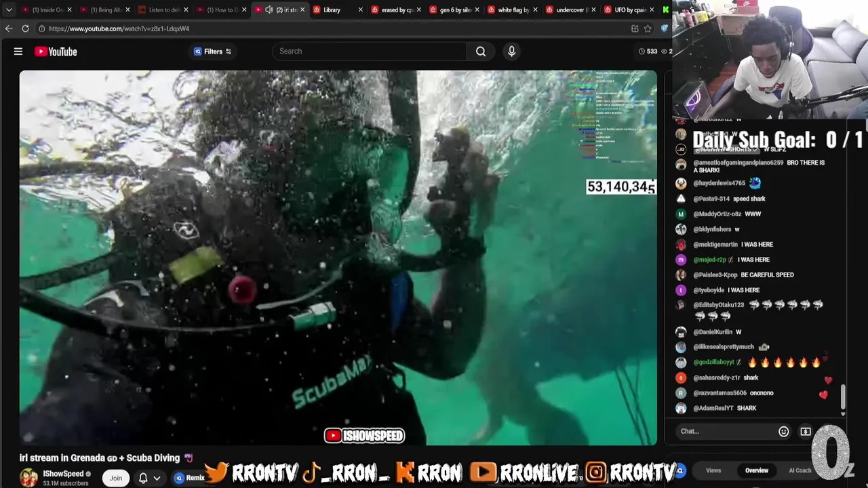The height and width of the screenshot is (488, 868).
Task: Select chat user @EditsbyOtaku123
Action: tap(719, 305)
